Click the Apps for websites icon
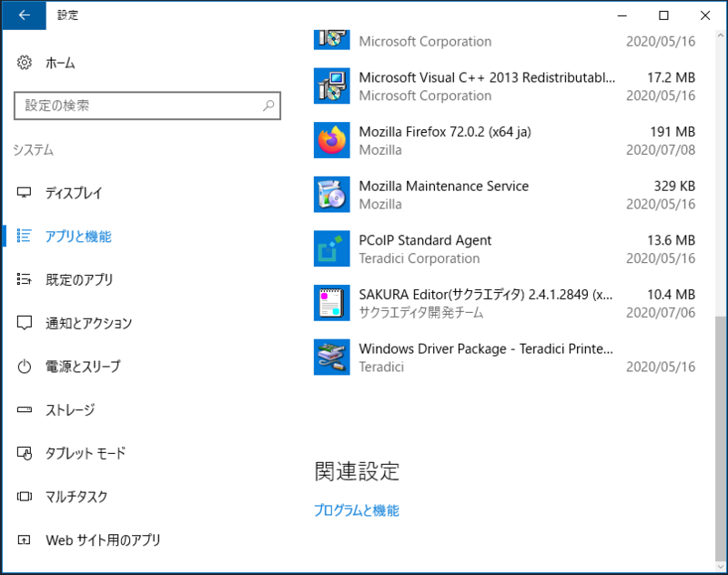 tap(25, 540)
